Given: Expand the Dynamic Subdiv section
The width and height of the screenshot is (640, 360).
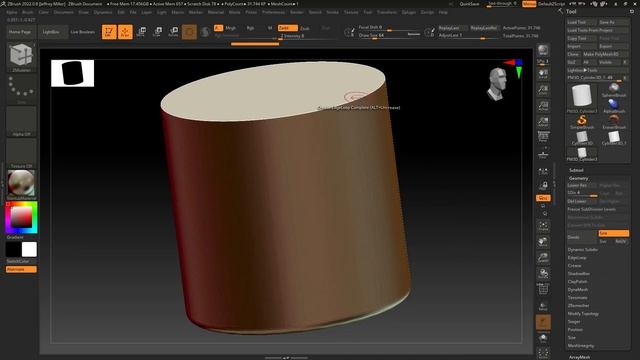Looking at the screenshot, I should tap(583, 249).
